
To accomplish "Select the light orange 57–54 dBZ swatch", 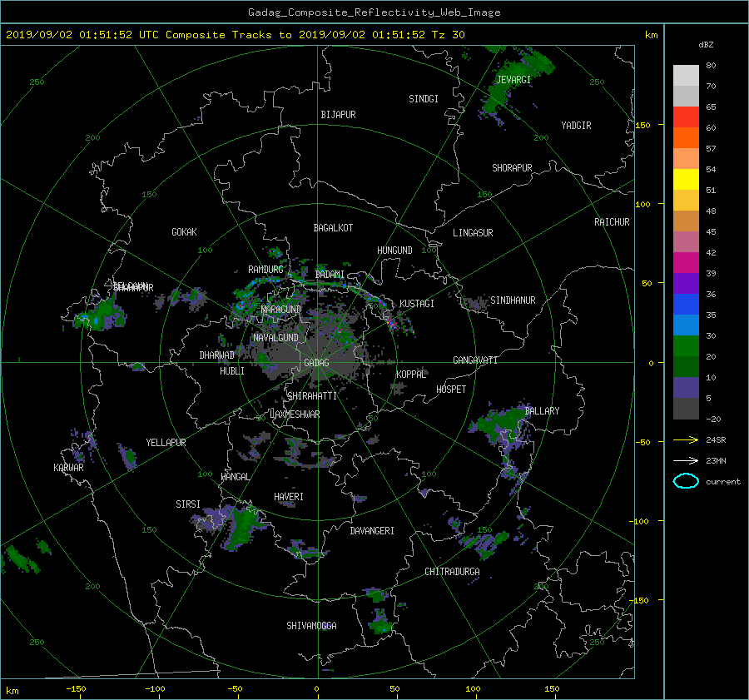I will tap(686, 159).
